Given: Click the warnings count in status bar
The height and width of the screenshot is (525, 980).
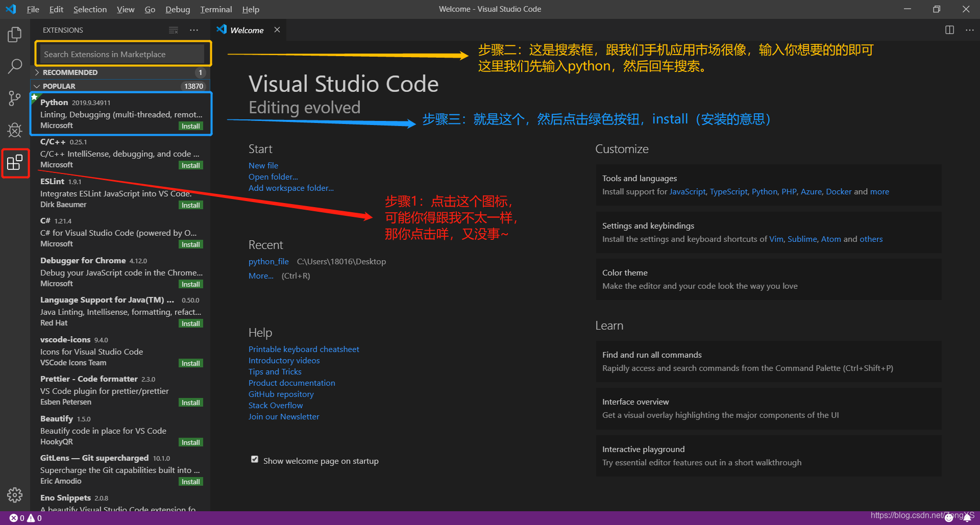Looking at the screenshot, I should pyautogui.click(x=35, y=518).
